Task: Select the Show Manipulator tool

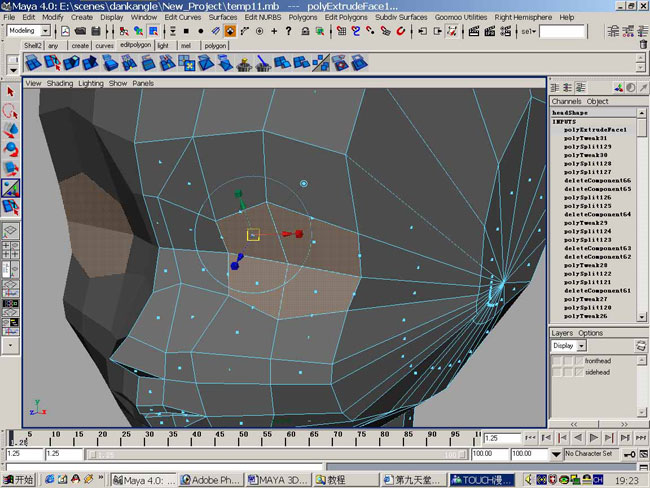Action: click(10, 187)
